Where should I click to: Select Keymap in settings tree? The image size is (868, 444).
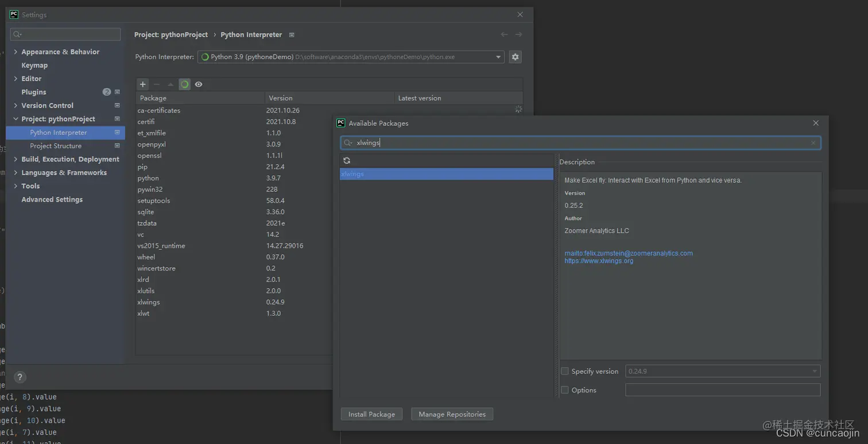click(x=34, y=65)
